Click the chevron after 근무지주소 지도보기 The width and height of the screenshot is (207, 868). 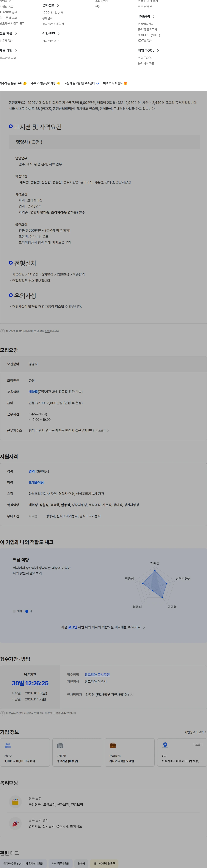(x=108, y=431)
